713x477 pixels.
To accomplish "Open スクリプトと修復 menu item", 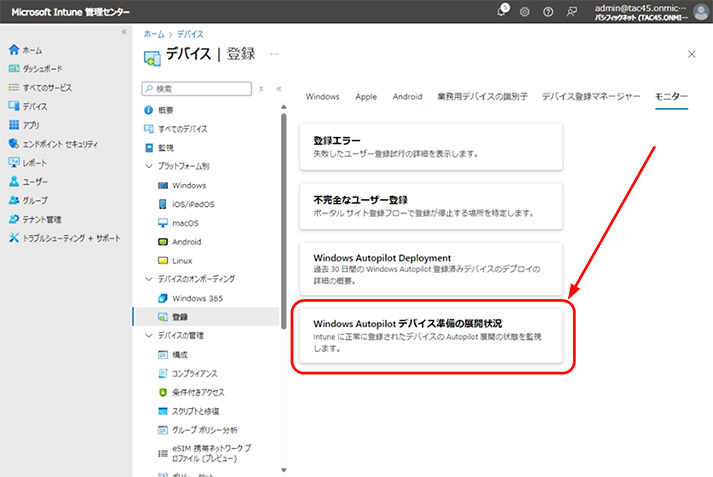I will pyautogui.click(x=188, y=411).
